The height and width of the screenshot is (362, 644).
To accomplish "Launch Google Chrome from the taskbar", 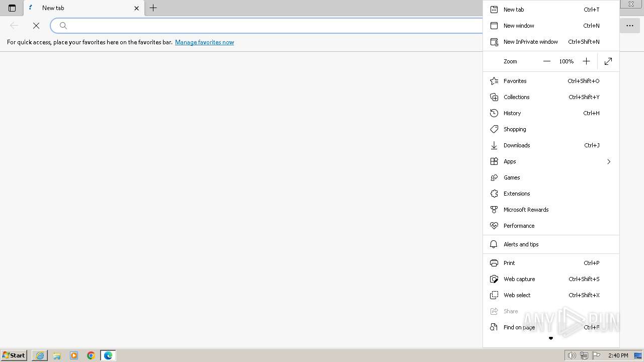I will pos(91,355).
